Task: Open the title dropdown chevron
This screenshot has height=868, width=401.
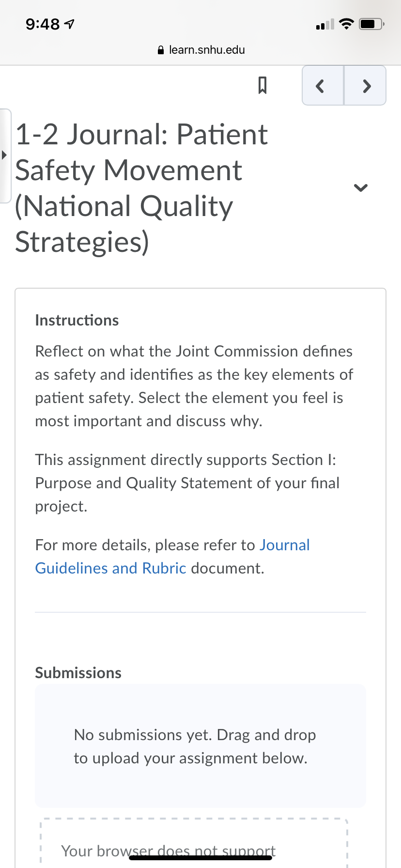Action: (x=361, y=187)
